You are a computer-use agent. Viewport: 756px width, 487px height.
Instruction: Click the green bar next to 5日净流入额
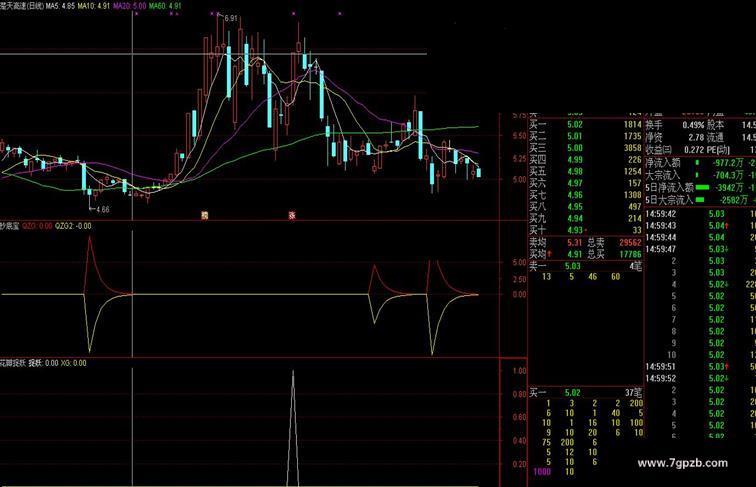tap(702, 188)
